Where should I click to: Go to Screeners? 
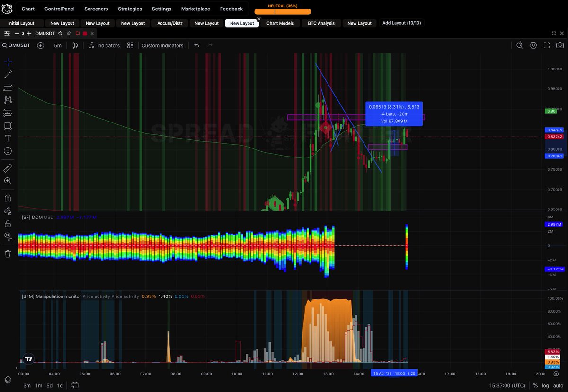pos(96,9)
